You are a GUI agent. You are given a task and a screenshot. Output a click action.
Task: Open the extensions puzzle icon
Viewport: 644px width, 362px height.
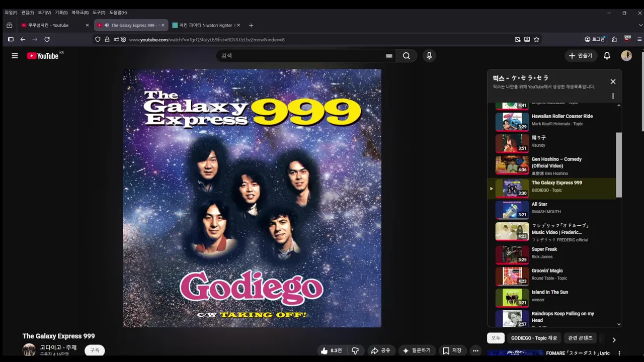614,39
